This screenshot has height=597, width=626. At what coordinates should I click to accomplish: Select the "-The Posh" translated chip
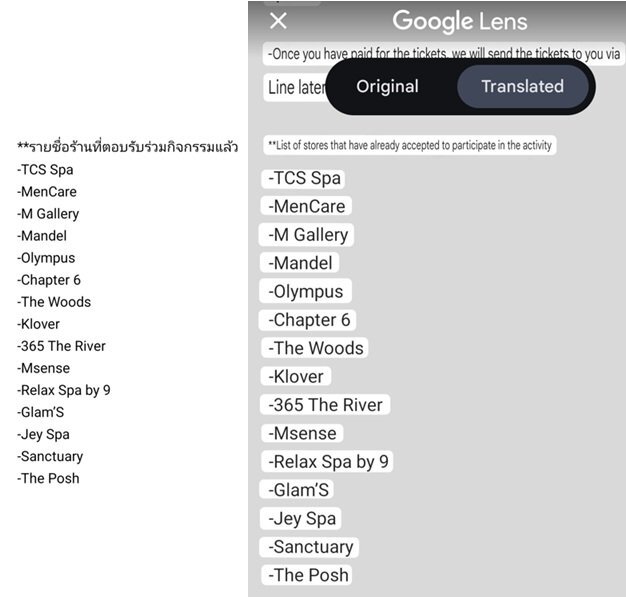coord(307,575)
